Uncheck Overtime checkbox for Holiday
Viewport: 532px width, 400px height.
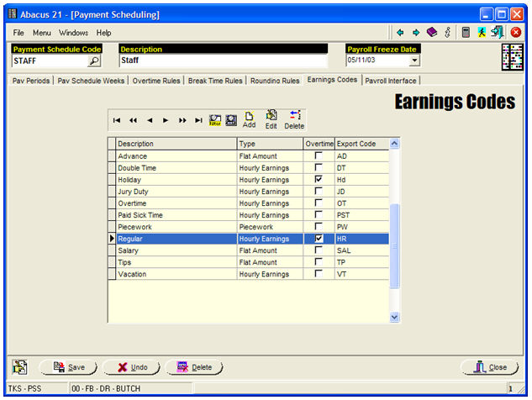click(318, 180)
